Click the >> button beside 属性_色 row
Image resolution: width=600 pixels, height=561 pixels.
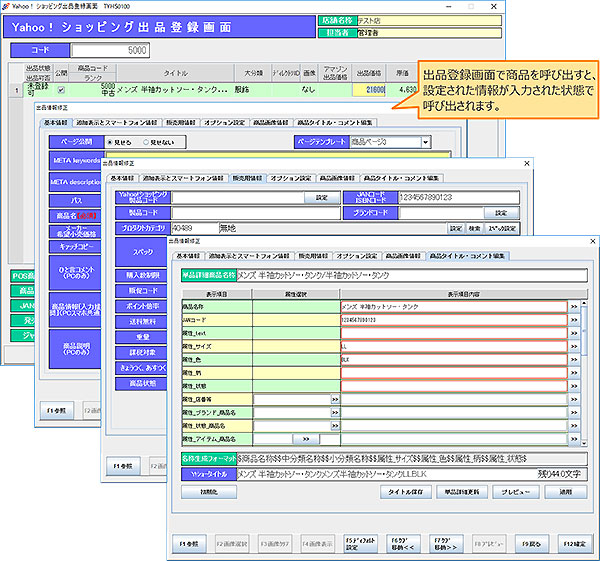pyautogui.click(x=574, y=358)
